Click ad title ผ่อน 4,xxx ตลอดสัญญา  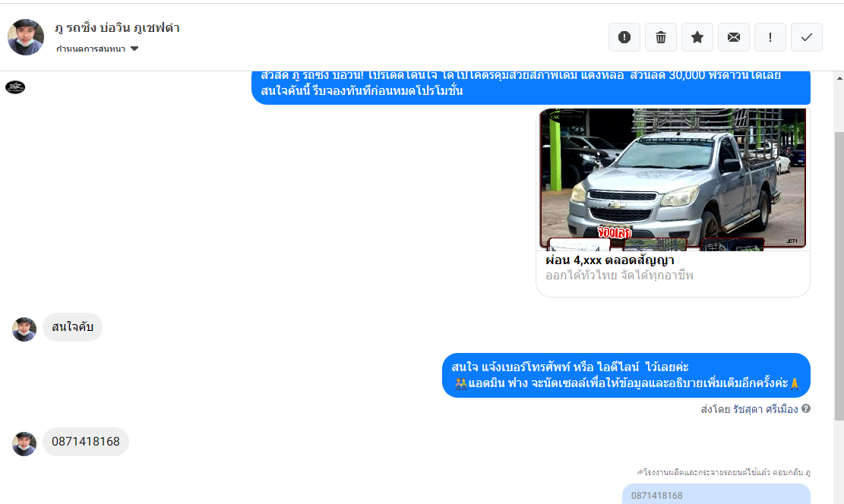(610, 260)
